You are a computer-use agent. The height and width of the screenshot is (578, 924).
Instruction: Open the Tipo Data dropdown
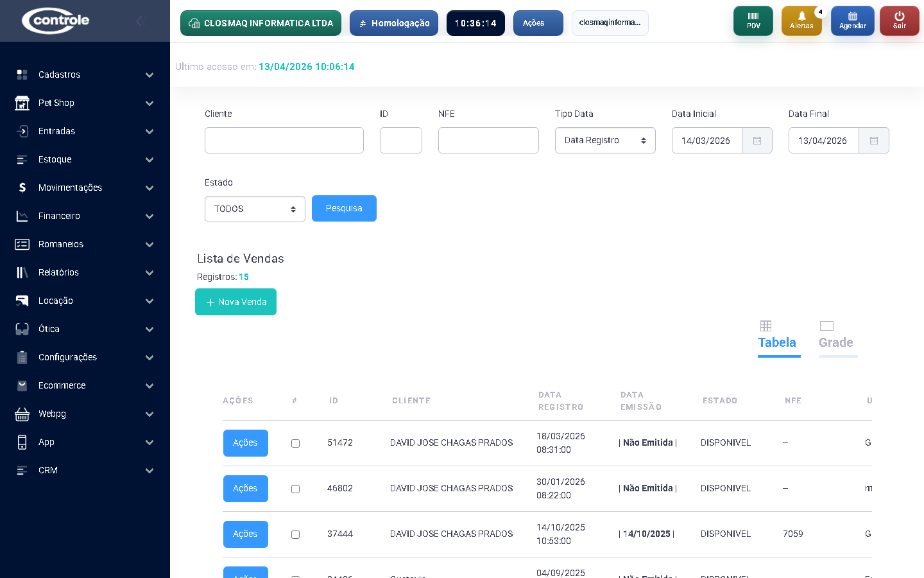(604, 141)
